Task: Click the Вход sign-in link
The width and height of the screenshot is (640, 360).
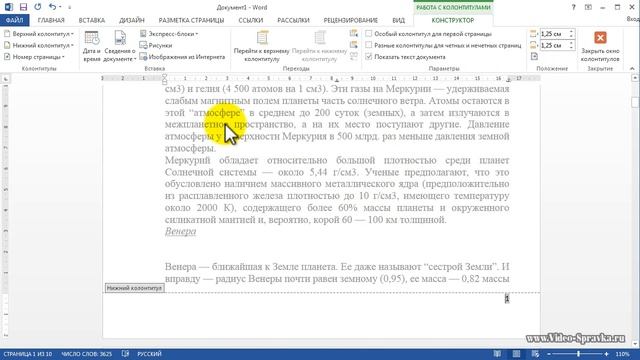Action: 633,19
